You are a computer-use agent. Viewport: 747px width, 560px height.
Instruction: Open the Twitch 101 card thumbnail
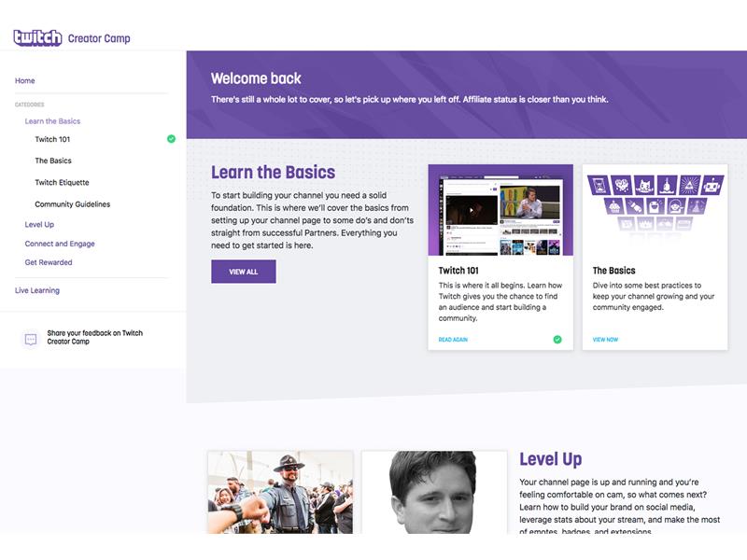point(500,210)
